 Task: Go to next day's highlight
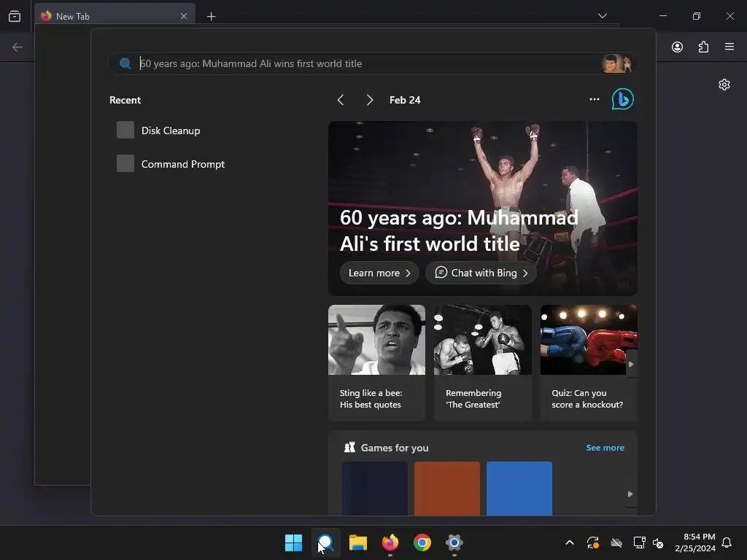pyautogui.click(x=369, y=100)
